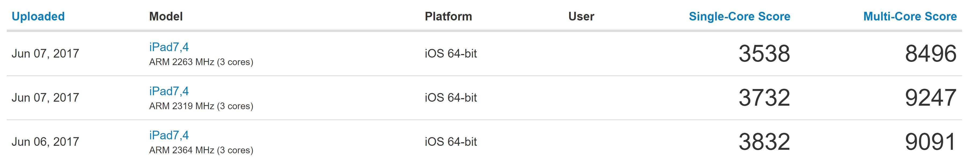Sort results by Uploaded column header
Image resolution: width=980 pixels, height=167 pixels.
pos(38,16)
